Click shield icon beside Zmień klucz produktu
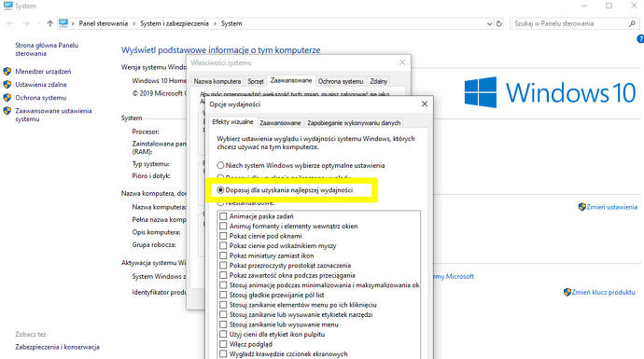Viewport: 644px width, 359px height. [567, 292]
